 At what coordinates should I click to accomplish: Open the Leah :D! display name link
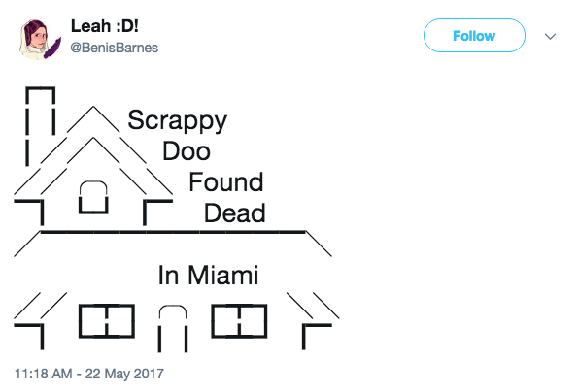point(104,26)
